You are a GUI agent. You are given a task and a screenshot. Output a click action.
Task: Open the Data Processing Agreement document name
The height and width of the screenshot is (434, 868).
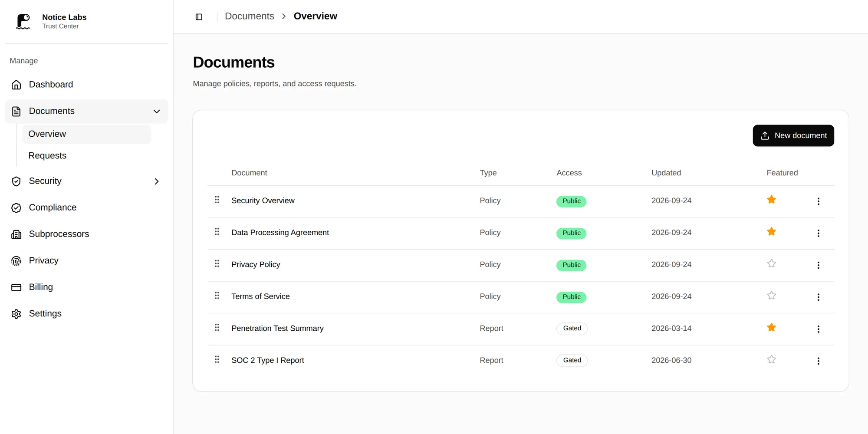point(280,233)
